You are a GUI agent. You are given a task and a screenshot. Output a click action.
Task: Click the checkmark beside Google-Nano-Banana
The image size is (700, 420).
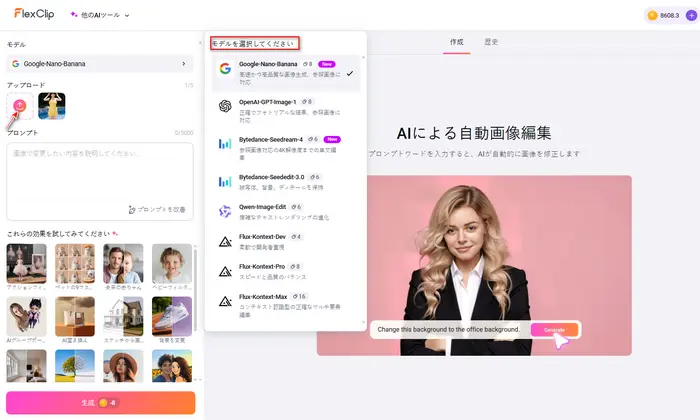350,73
